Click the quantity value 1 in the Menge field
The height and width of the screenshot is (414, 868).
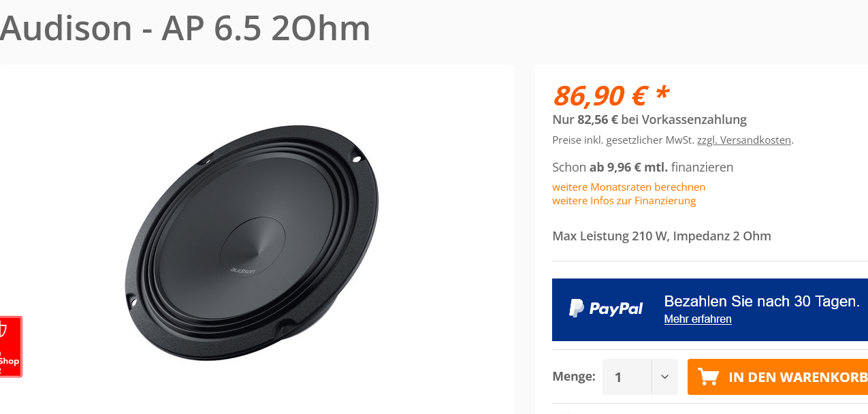pos(618,377)
